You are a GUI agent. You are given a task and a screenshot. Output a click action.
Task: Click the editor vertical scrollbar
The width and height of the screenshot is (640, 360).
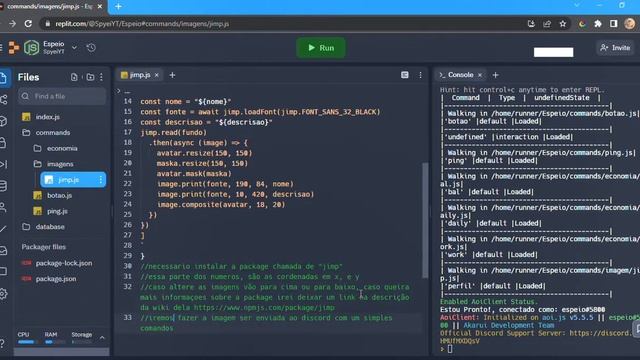(x=425, y=220)
